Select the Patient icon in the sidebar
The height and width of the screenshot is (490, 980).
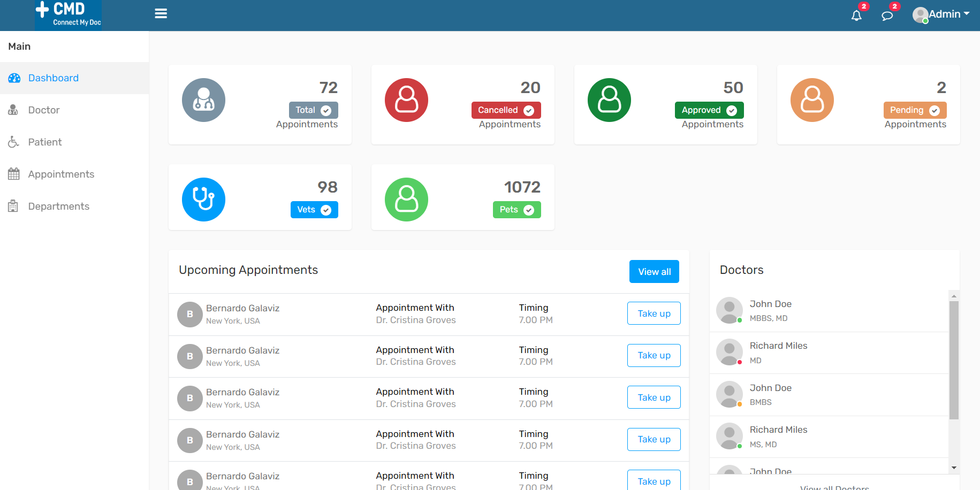[x=13, y=142]
